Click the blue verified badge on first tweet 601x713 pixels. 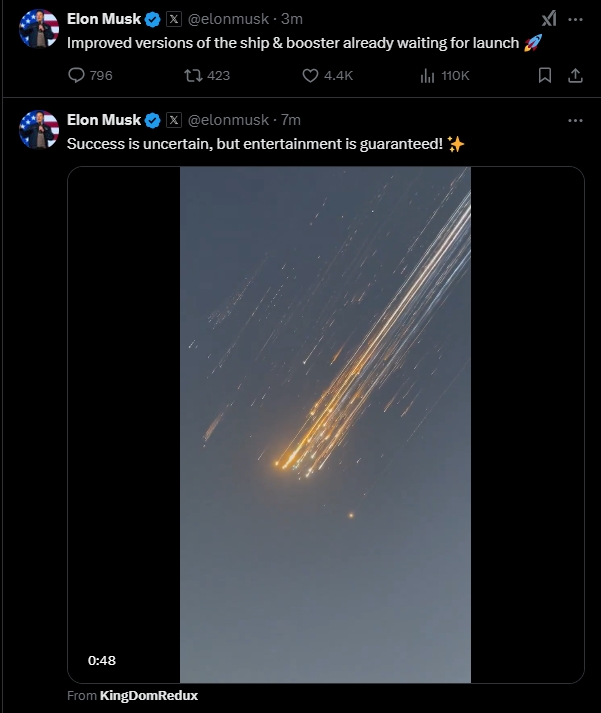pyautogui.click(x=153, y=19)
